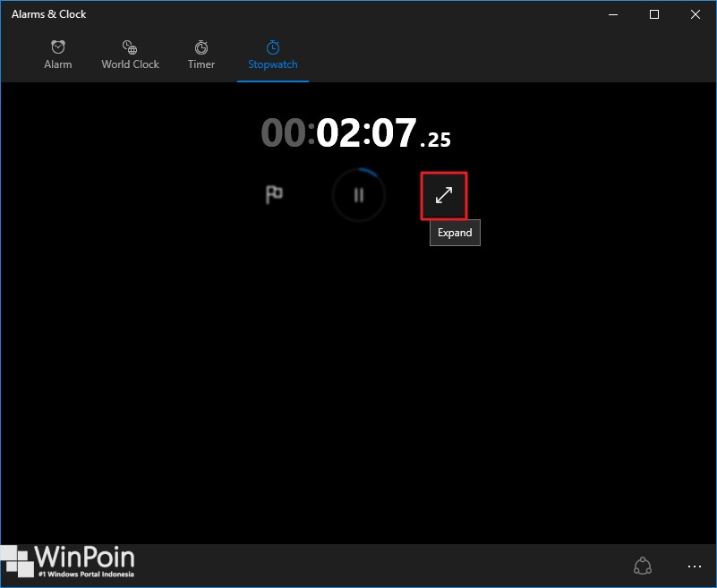Image resolution: width=717 pixels, height=588 pixels.
Task: Maximize the Alarms & Clock window
Action: 654,14
